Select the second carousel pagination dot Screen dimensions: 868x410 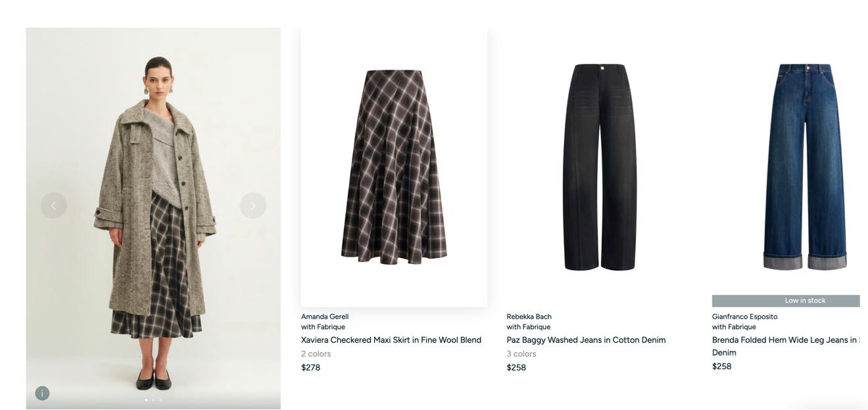click(x=153, y=399)
